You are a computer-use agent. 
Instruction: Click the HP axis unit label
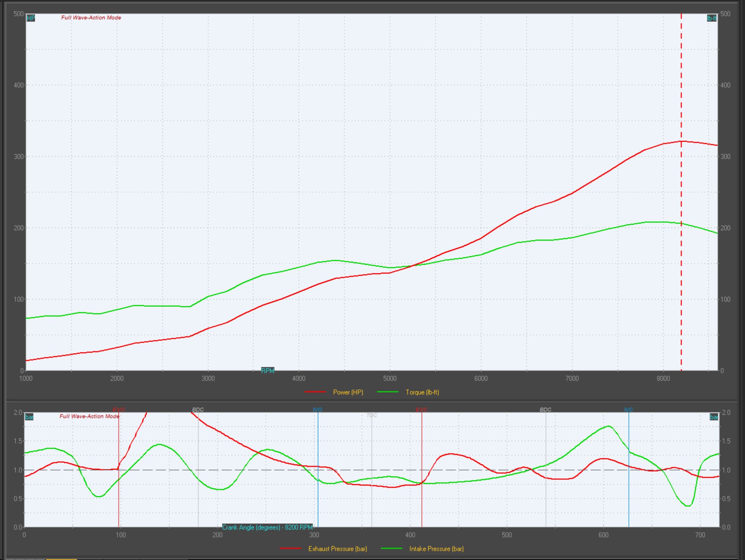[x=31, y=18]
